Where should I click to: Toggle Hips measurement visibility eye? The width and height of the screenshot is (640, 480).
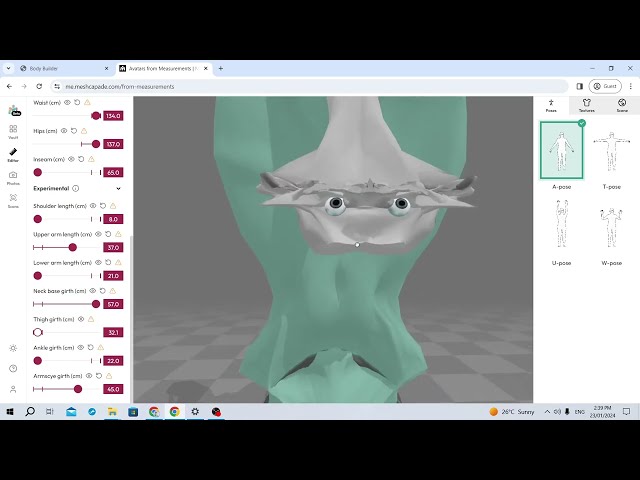coord(64,131)
